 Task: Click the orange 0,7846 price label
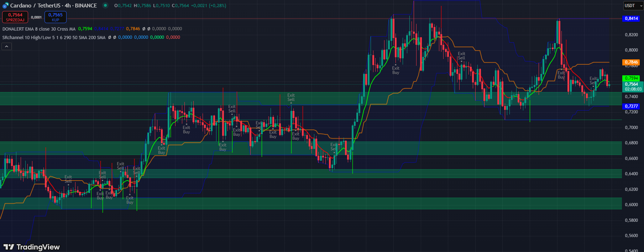pos(631,62)
